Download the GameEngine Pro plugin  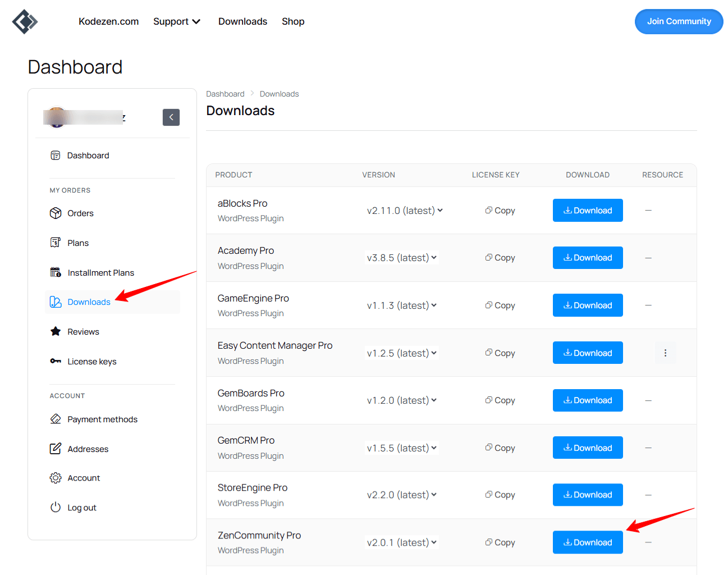pos(588,305)
